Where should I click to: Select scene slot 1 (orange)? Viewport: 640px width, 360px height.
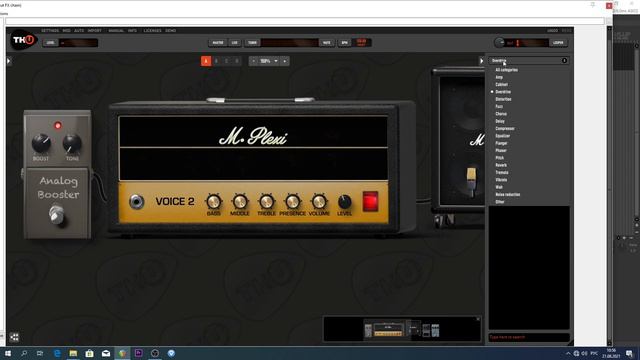click(206, 61)
